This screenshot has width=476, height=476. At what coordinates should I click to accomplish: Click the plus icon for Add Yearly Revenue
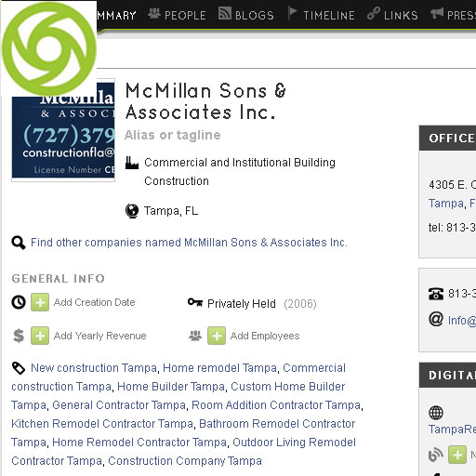[x=40, y=336]
